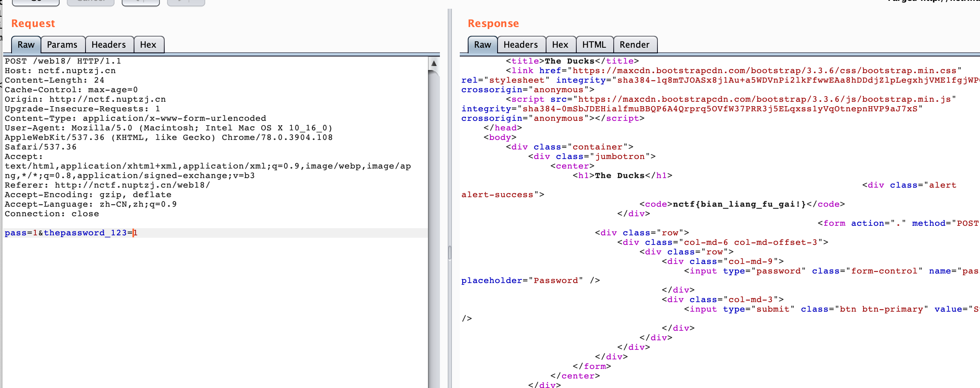
Task: Click the POST /web18/ HTTP/1.1 request line
Action: click(63, 61)
